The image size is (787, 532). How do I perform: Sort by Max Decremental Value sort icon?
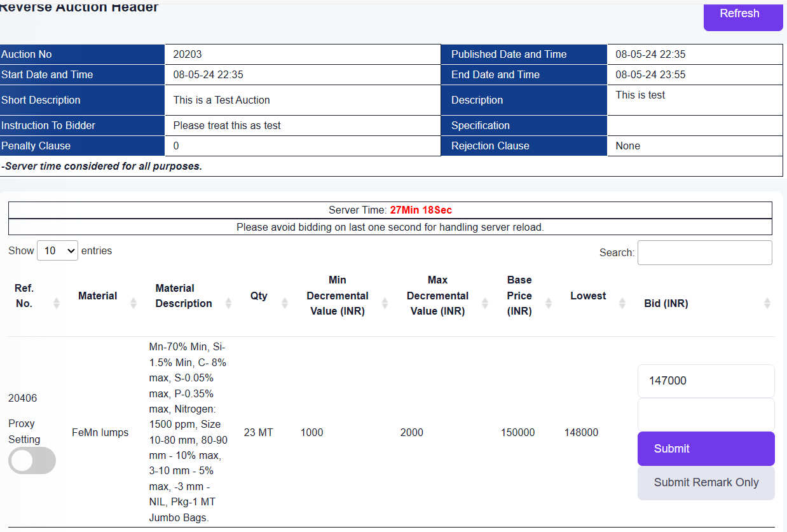click(485, 303)
